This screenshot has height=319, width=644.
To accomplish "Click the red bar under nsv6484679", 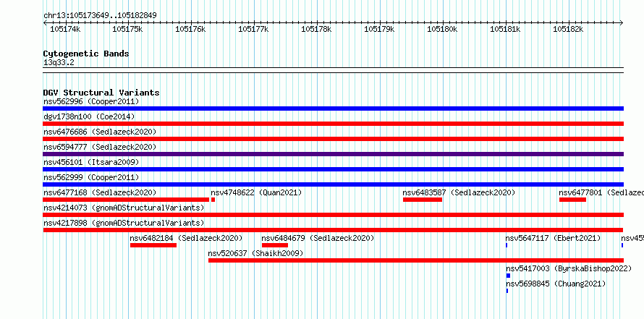I will [x=275, y=245].
